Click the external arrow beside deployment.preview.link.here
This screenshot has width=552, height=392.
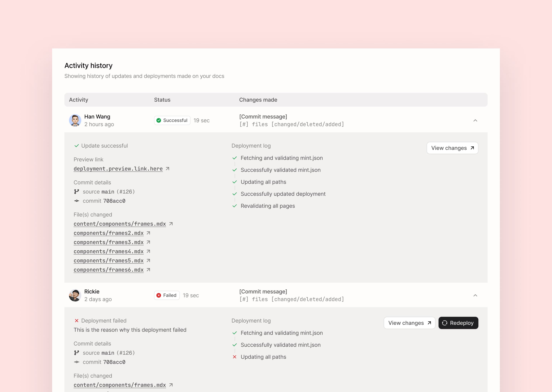(x=168, y=169)
